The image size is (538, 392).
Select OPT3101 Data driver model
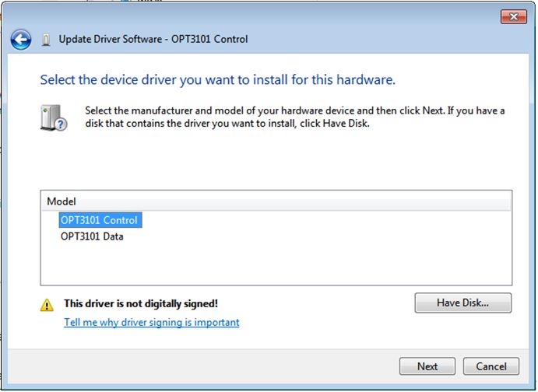pos(92,236)
